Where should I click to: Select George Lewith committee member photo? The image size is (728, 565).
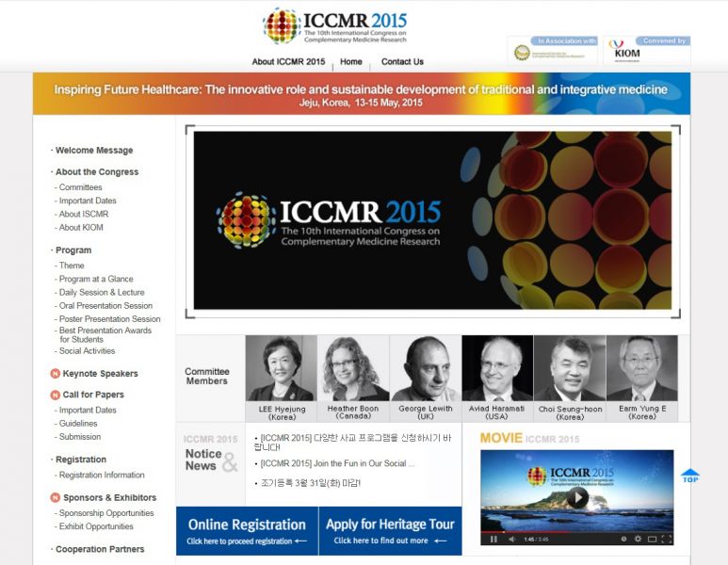tap(426, 368)
